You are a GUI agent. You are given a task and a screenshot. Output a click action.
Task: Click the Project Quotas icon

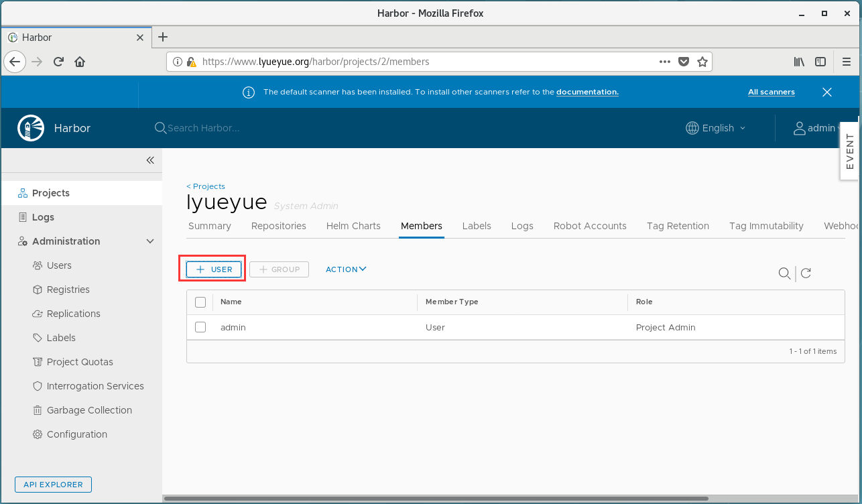(x=38, y=362)
